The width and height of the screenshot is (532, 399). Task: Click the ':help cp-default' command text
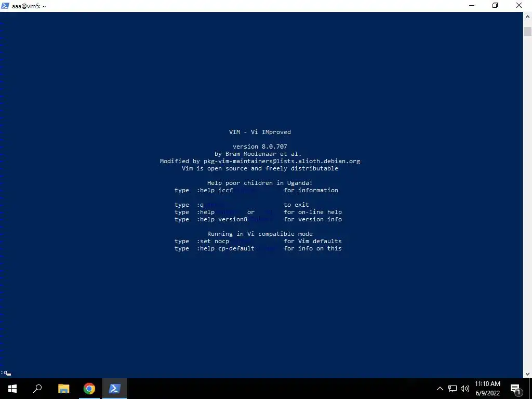pos(225,249)
